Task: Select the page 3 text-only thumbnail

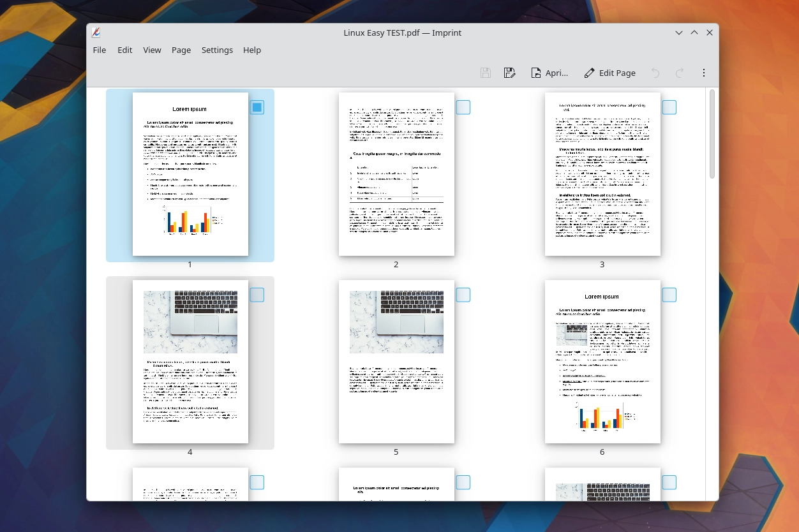Action: [602, 174]
